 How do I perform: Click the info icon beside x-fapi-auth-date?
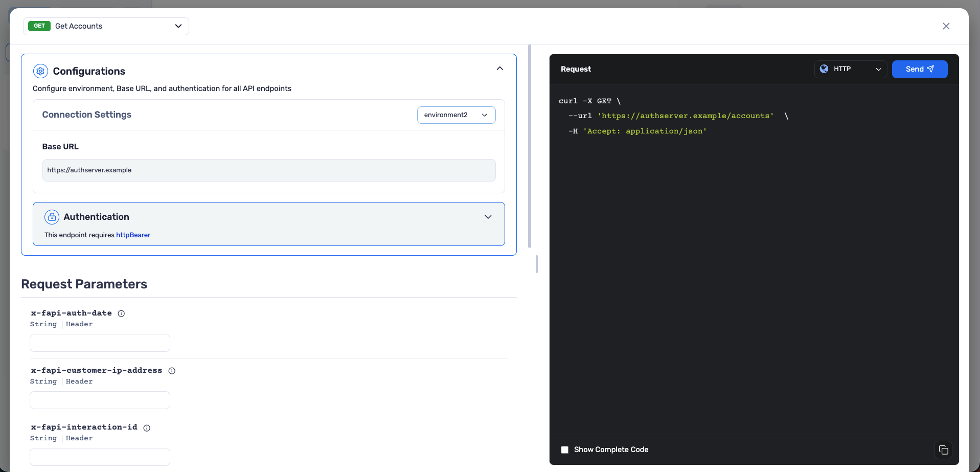pyautogui.click(x=121, y=313)
